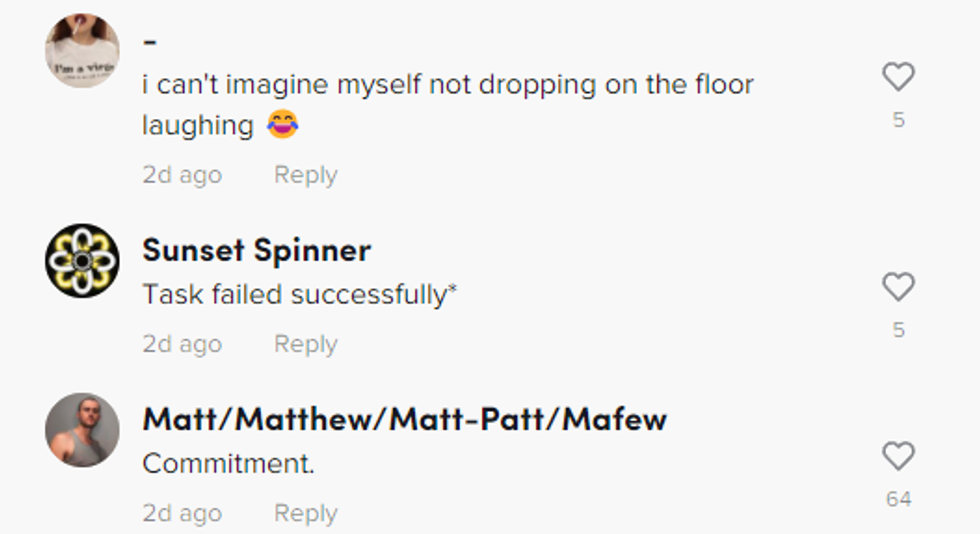This screenshot has height=534, width=980.
Task: Like the 'dropping on the floor laughing' comment
Action: tap(898, 77)
